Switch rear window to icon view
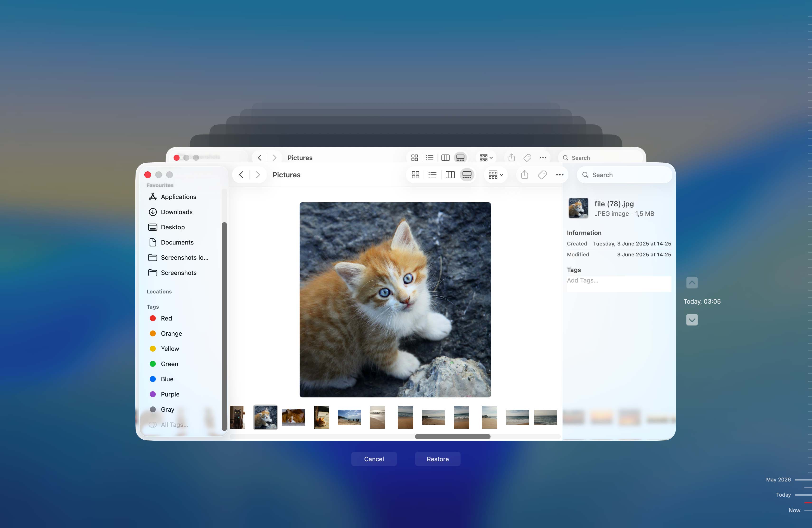Image resolution: width=812 pixels, height=528 pixels. pos(415,158)
